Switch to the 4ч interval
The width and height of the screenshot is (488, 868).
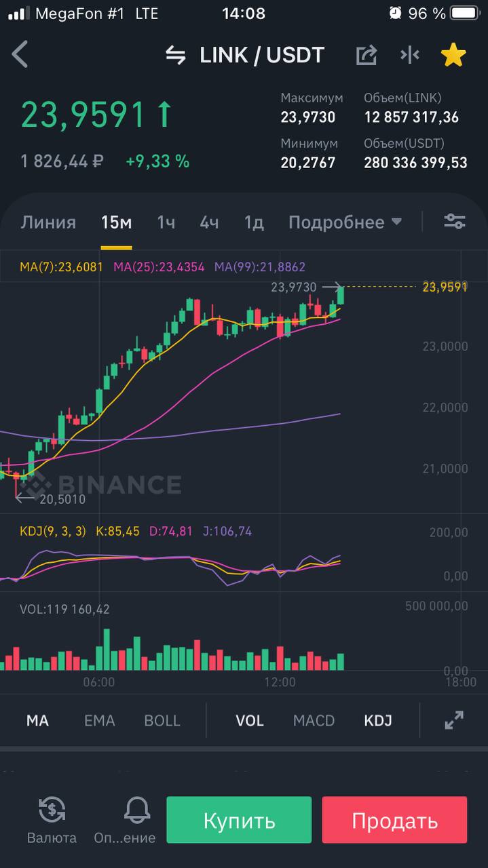click(x=209, y=222)
